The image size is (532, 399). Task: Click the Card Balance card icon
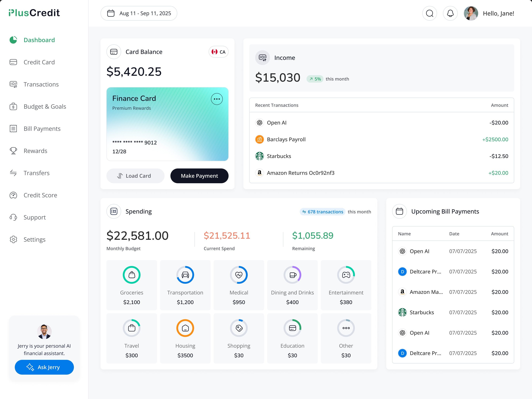click(x=114, y=52)
